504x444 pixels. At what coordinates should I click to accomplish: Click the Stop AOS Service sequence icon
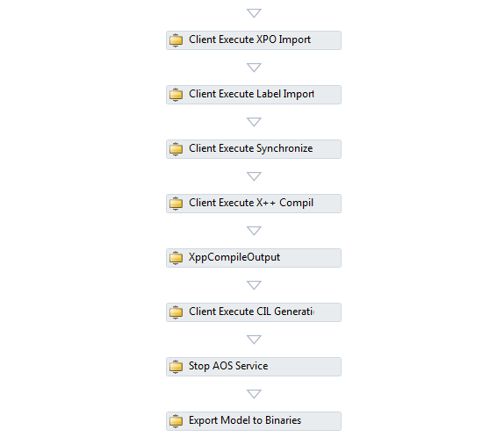tap(176, 367)
